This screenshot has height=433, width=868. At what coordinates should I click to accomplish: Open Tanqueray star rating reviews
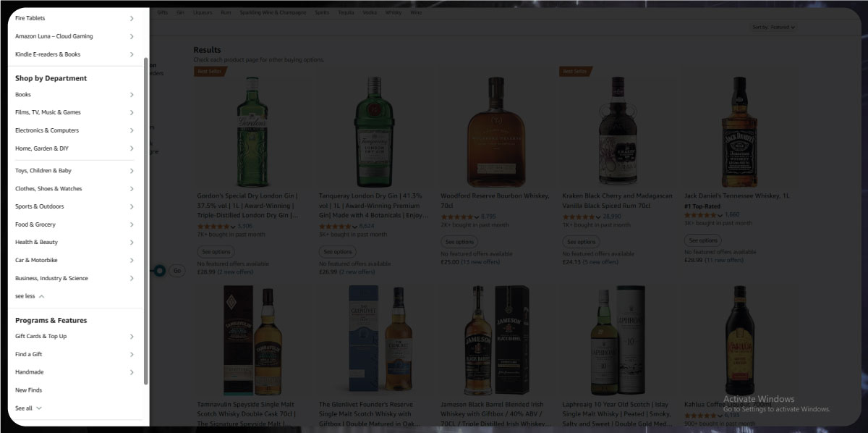(x=338, y=226)
